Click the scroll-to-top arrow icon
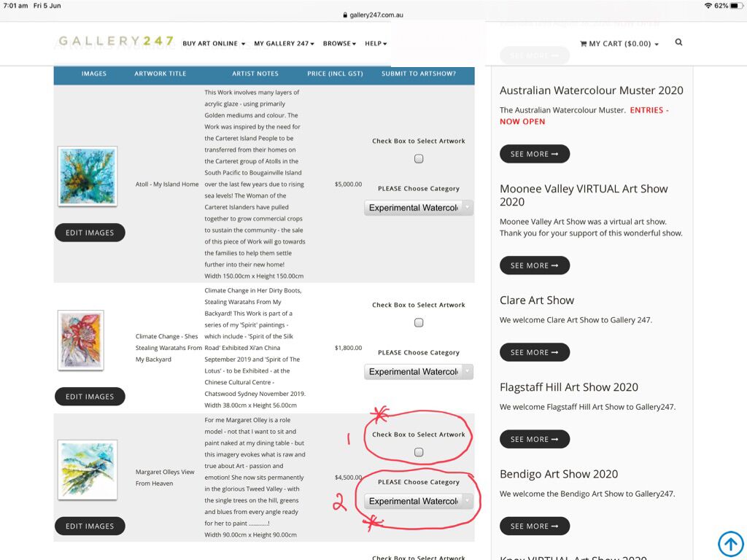Viewport: 747px width, 560px height. [x=731, y=543]
